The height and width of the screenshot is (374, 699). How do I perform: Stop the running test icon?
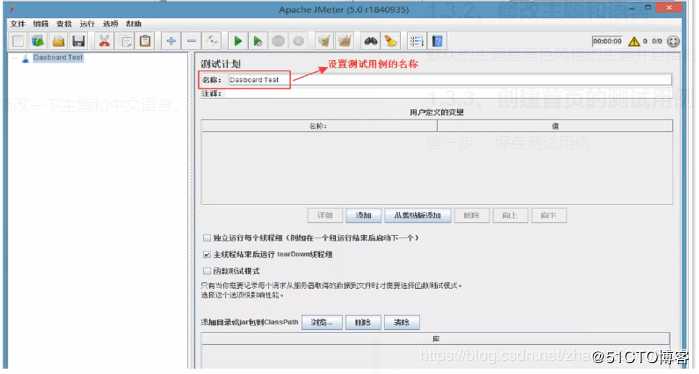[278, 41]
